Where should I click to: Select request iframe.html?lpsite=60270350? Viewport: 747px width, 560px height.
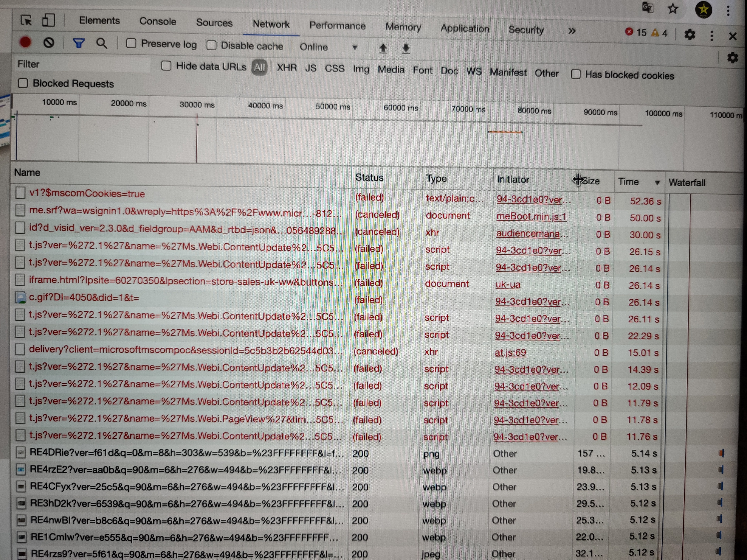pyautogui.click(x=186, y=281)
